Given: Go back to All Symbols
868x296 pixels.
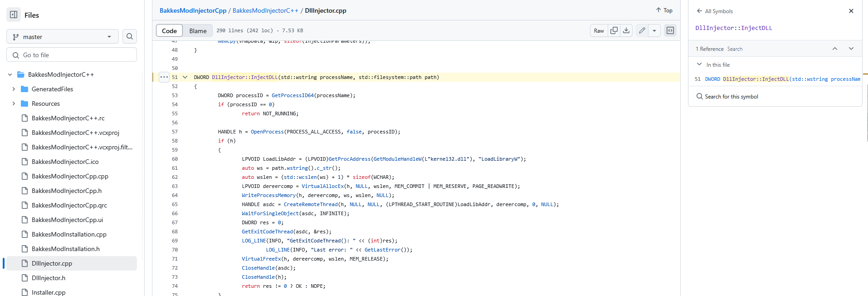Looking at the screenshot, I should [x=715, y=11].
